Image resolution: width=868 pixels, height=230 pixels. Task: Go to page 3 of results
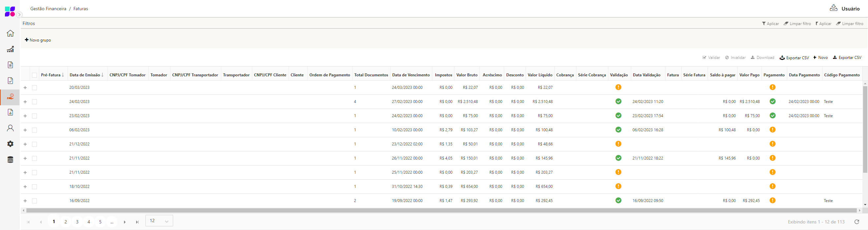point(77,222)
